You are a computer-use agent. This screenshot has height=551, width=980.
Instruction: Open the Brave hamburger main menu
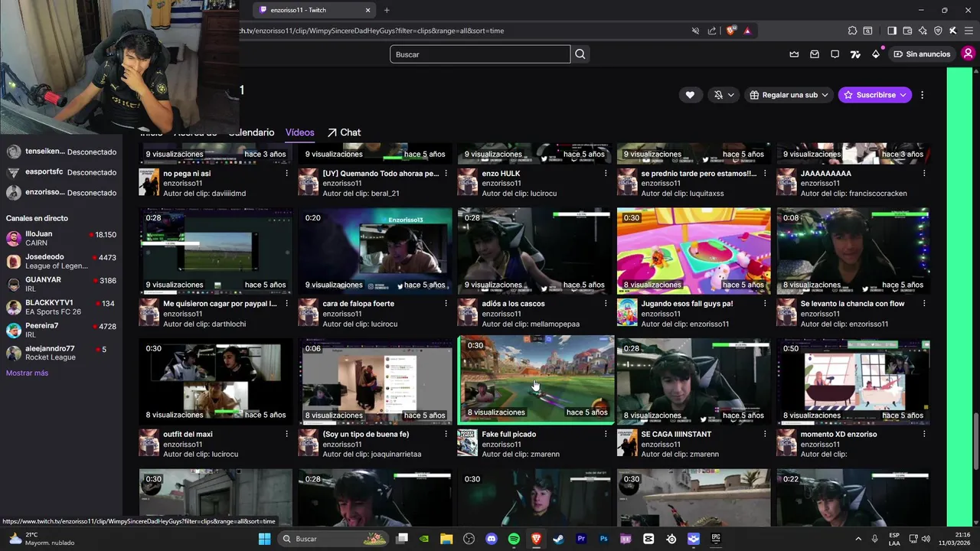pos(967,31)
